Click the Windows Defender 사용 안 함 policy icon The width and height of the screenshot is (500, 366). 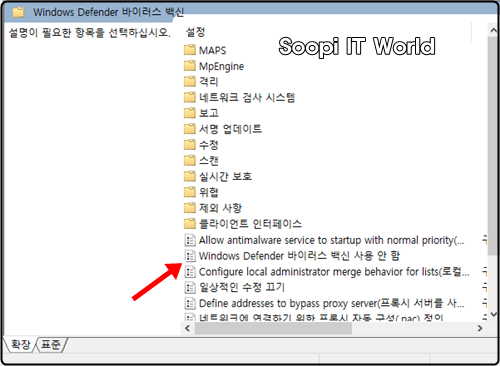[190, 256]
